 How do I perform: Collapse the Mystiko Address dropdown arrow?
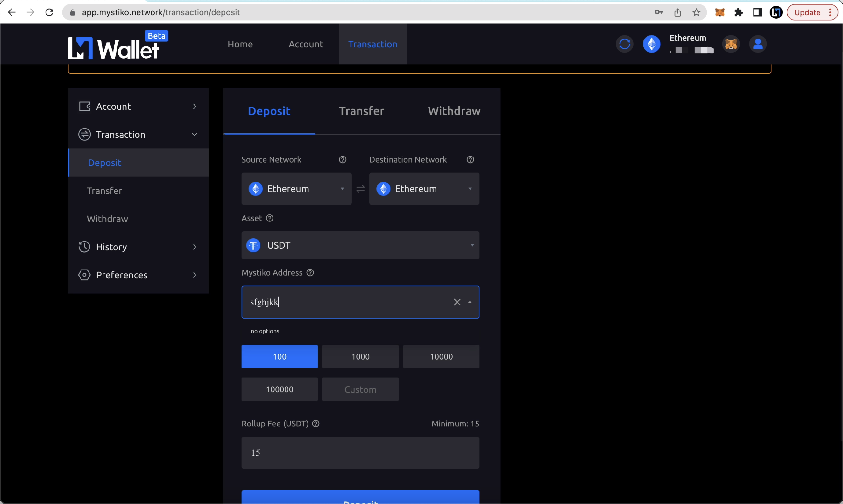pos(470,302)
